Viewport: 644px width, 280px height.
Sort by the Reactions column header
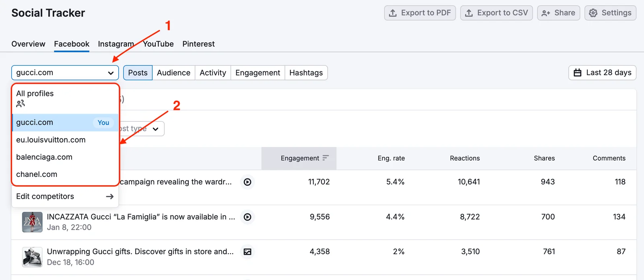(465, 158)
